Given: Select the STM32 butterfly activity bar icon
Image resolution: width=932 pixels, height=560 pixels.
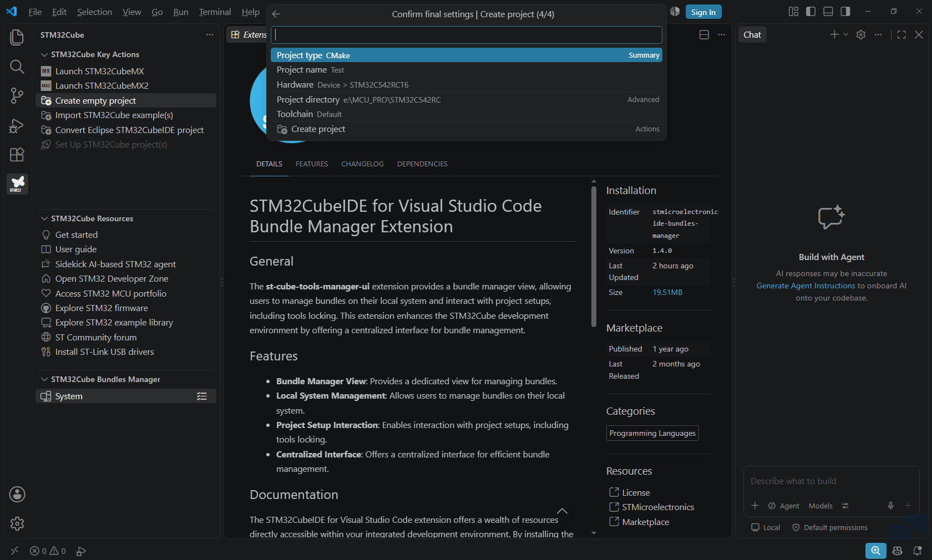Looking at the screenshot, I should click(17, 184).
